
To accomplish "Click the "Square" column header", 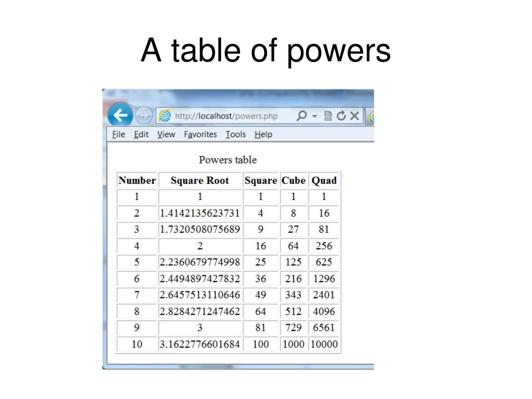I will [x=261, y=180].
